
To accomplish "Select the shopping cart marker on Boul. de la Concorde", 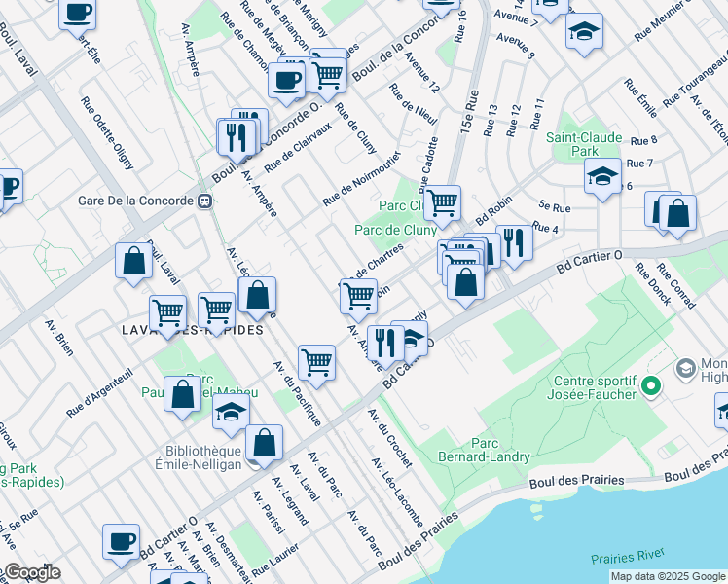I will coord(327,80).
